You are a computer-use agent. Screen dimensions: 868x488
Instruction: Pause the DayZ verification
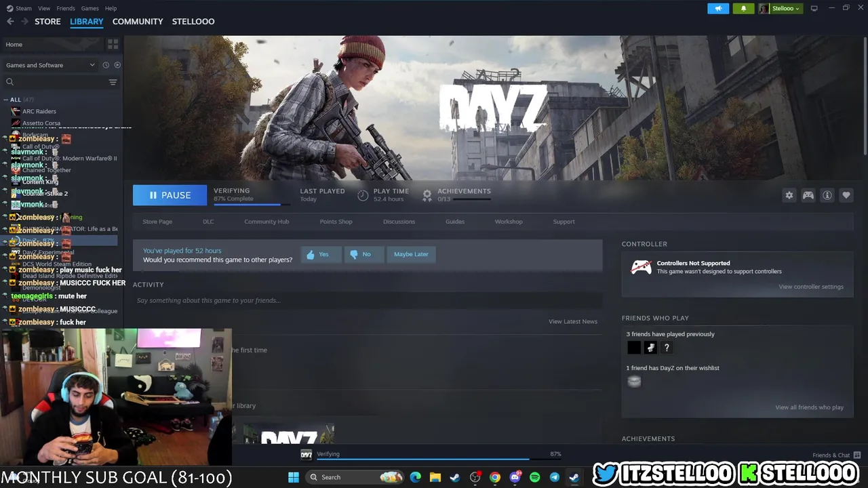[x=170, y=195]
